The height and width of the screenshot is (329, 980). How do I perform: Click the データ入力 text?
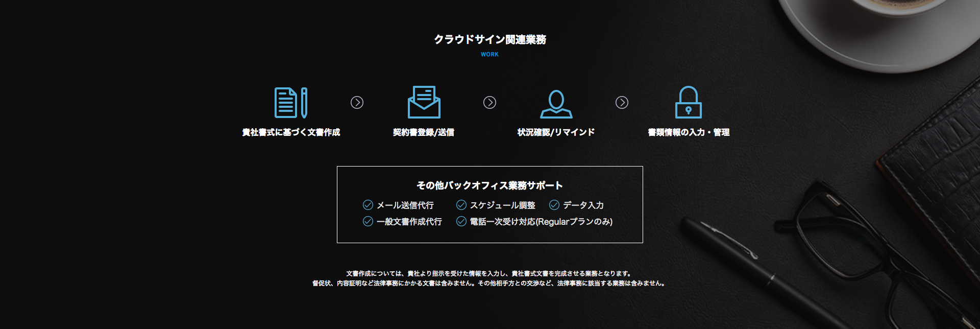[x=583, y=205]
